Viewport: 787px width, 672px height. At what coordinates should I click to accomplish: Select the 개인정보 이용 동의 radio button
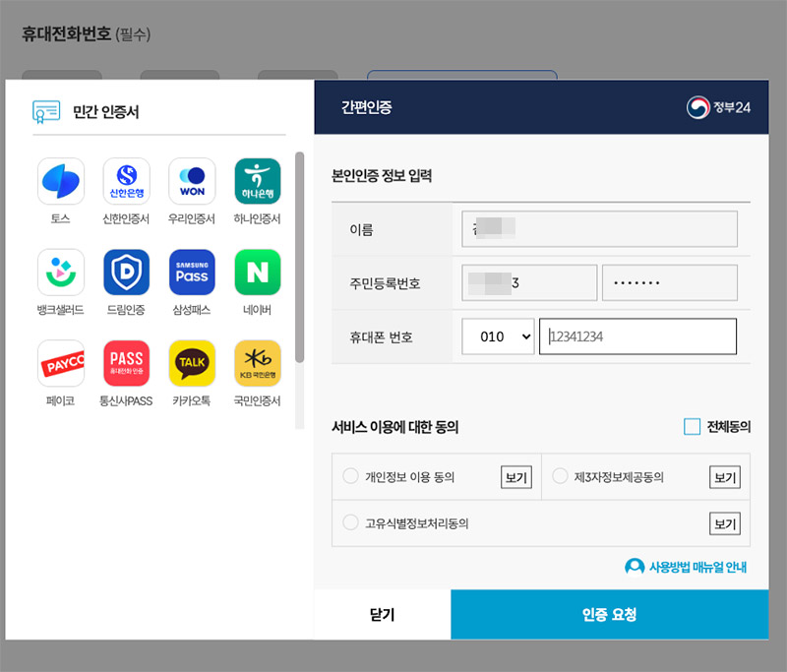[x=350, y=476]
